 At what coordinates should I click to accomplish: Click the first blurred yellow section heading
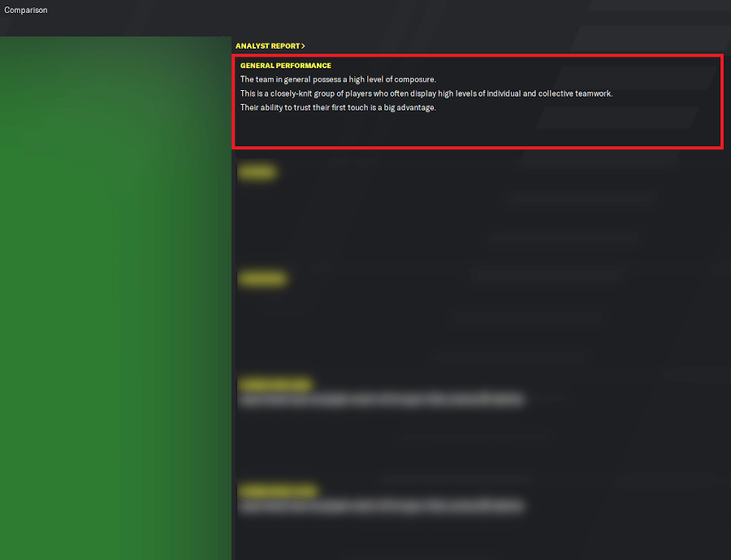(257, 172)
